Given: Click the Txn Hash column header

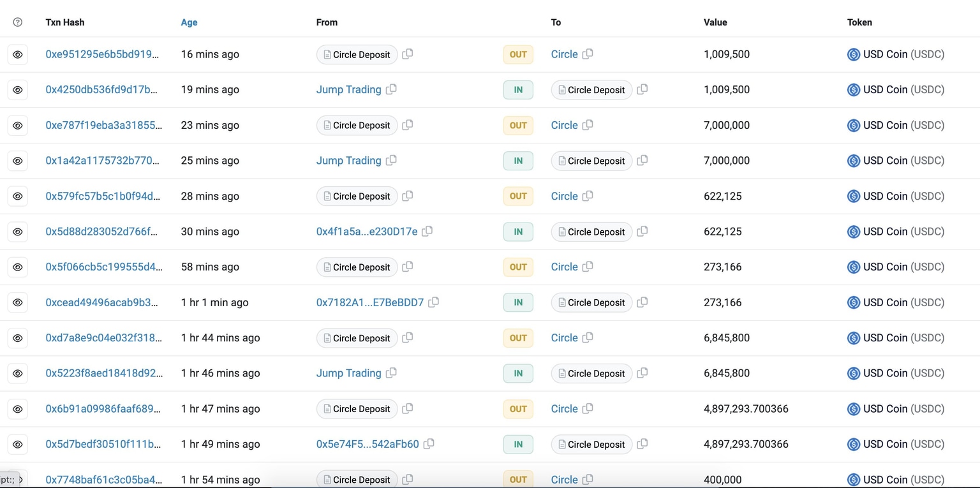Looking at the screenshot, I should 65,22.
